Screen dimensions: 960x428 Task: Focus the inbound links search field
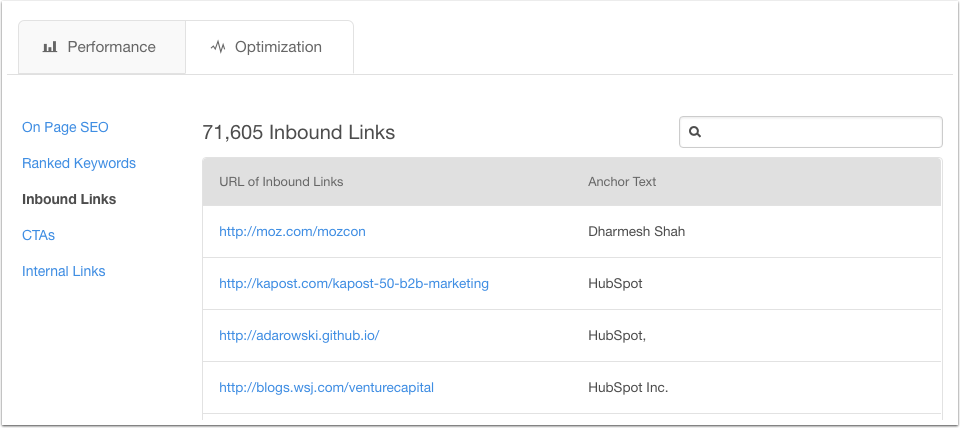(x=811, y=132)
